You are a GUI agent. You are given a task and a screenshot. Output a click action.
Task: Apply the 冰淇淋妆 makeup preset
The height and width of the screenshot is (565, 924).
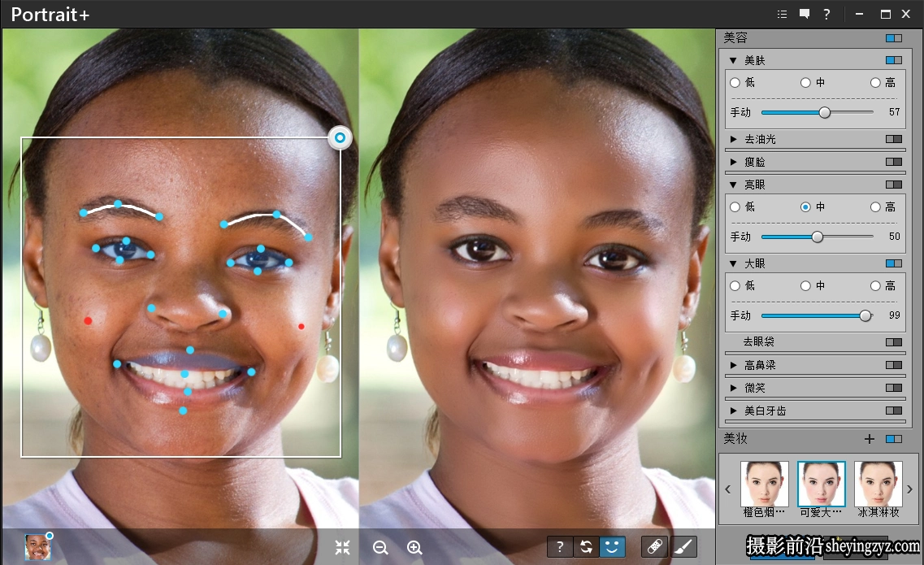click(878, 484)
